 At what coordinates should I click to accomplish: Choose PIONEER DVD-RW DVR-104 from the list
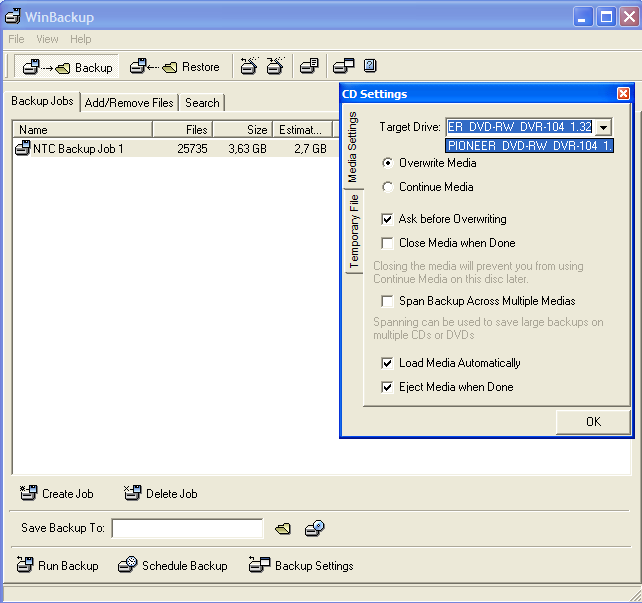(x=529, y=145)
